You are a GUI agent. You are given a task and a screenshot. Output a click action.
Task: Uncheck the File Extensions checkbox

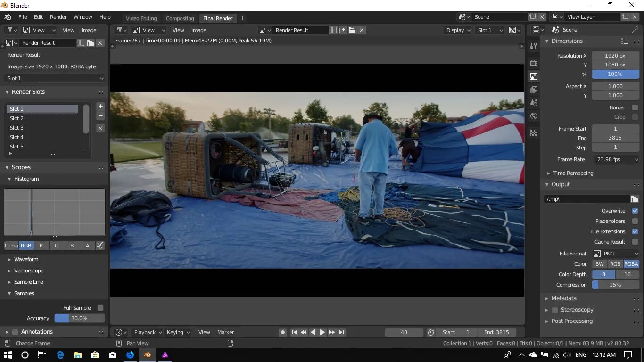click(635, 231)
